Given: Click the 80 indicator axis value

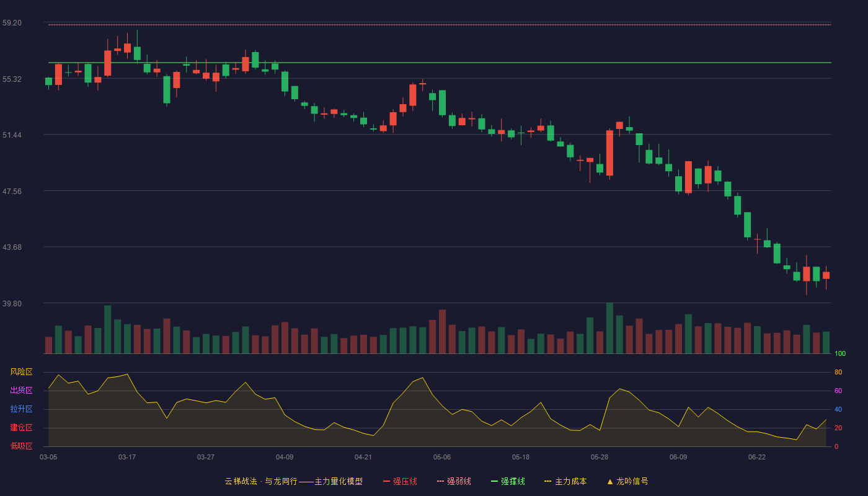Looking at the screenshot, I should tap(838, 373).
